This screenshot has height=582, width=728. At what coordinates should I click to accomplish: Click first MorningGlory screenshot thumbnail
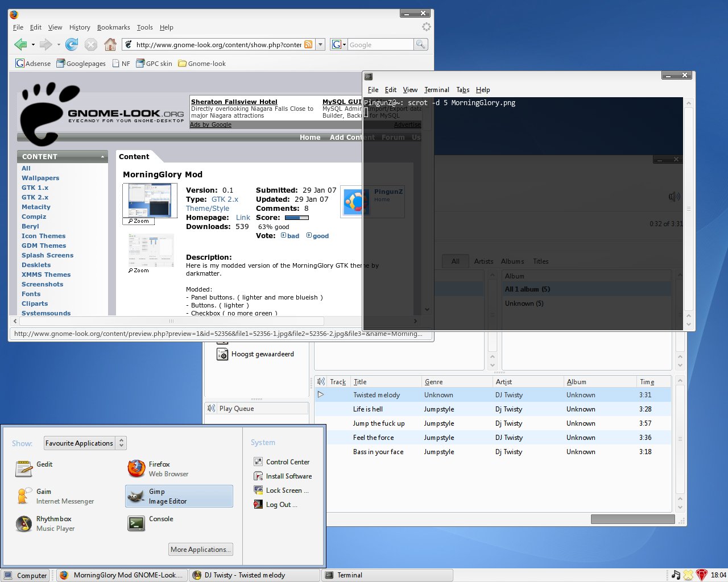point(150,201)
